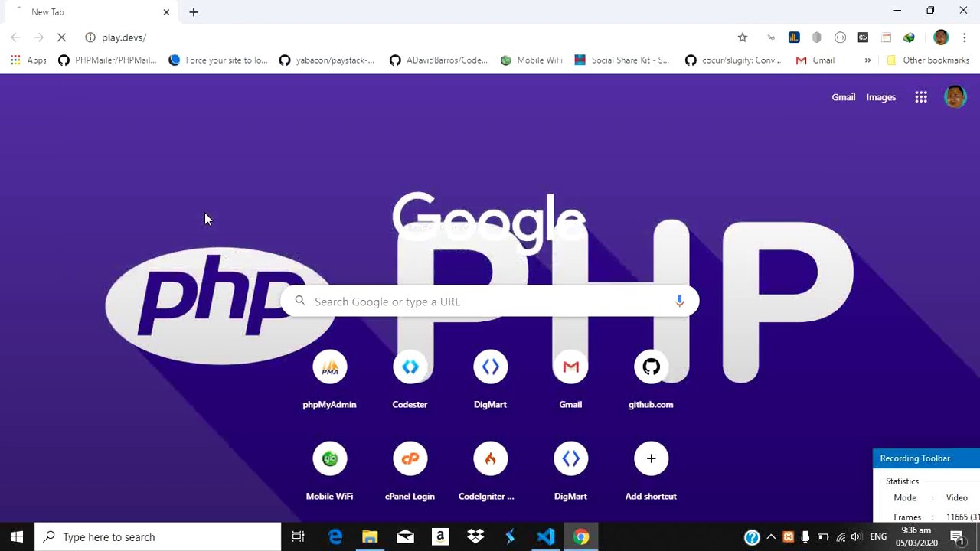Screen dimensions: 980x551
Task: Open the Amazon taskbar icon
Action: [440, 537]
